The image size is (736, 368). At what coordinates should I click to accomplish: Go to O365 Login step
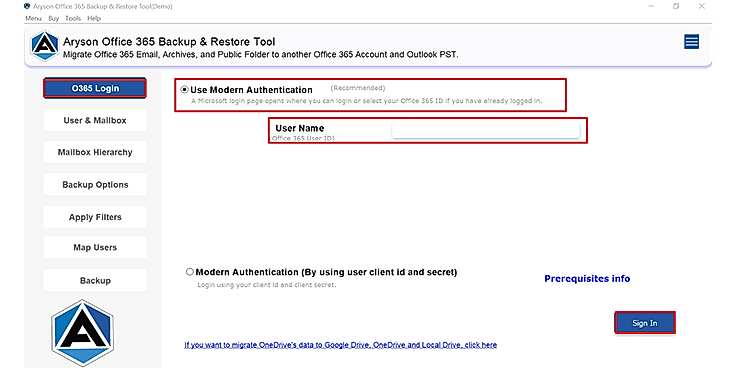95,88
